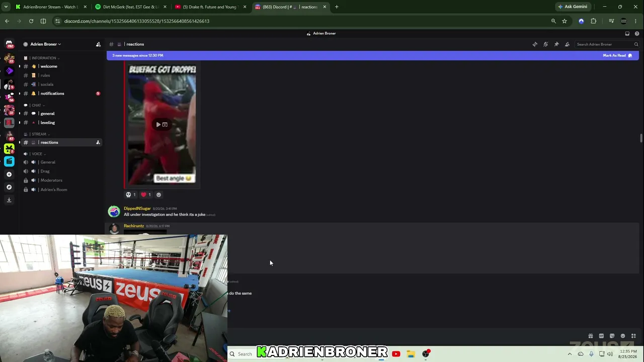644x362 pixels.
Task: Select the Adrien's Room voice channel
Action: point(62,190)
